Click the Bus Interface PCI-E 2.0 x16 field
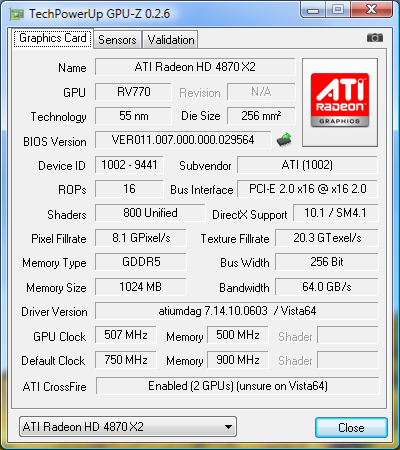 307,189
